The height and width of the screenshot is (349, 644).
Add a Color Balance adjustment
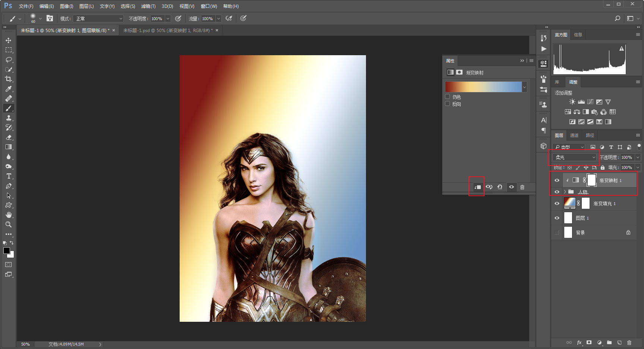[x=577, y=112]
